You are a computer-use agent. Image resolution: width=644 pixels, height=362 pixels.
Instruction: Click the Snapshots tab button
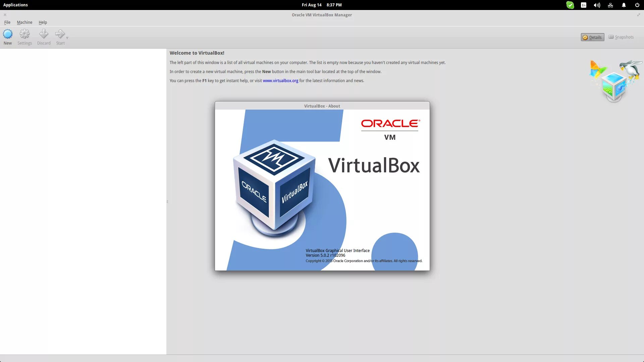point(622,37)
